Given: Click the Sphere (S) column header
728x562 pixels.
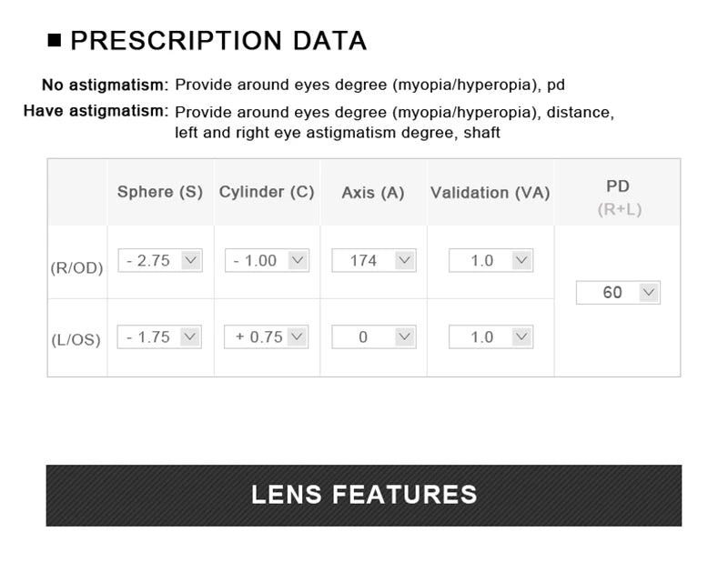Looking at the screenshot, I should (160, 193).
